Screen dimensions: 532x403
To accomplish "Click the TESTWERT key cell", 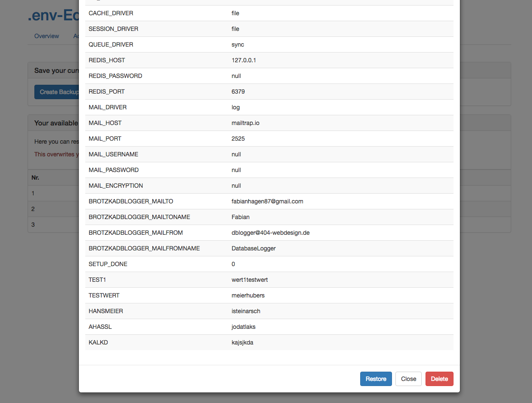I will pyautogui.click(x=104, y=295).
